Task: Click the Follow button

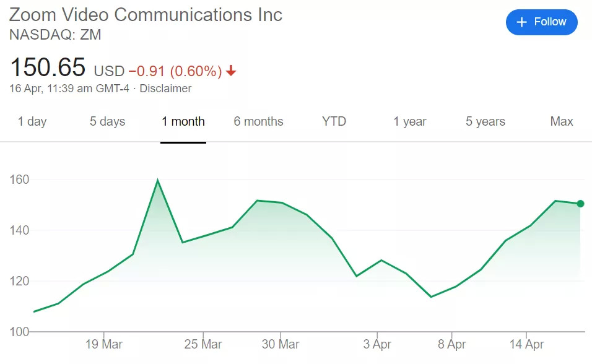Action: 541,22
